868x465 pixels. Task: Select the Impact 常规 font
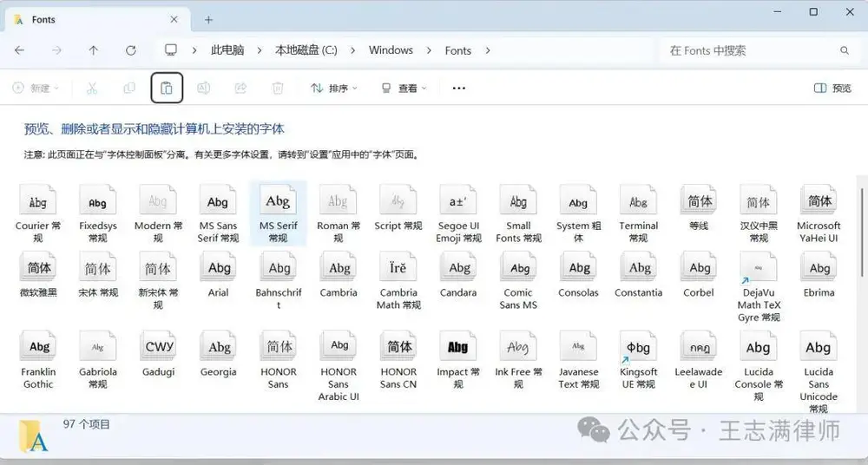tap(458, 360)
